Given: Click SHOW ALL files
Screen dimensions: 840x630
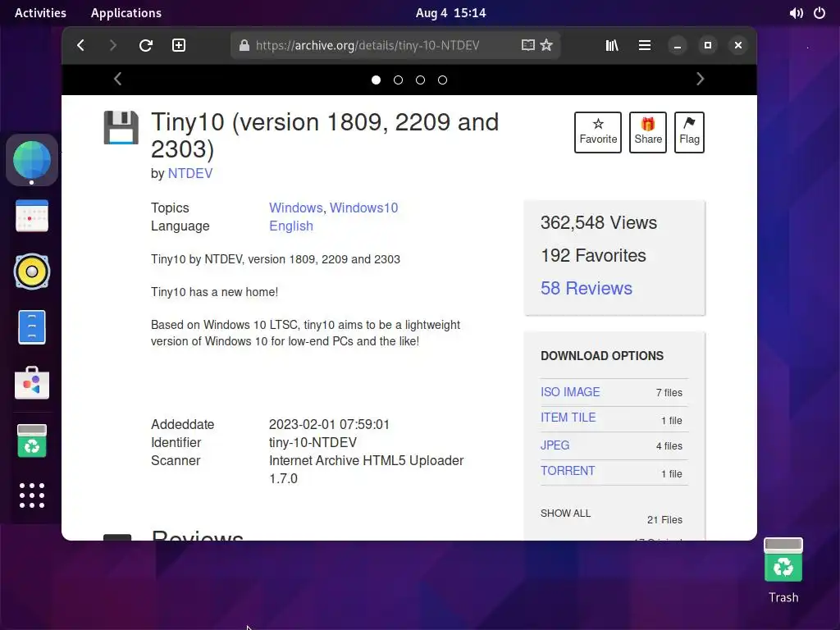Looking at the screenshot, I should click(x=565, y=514).
